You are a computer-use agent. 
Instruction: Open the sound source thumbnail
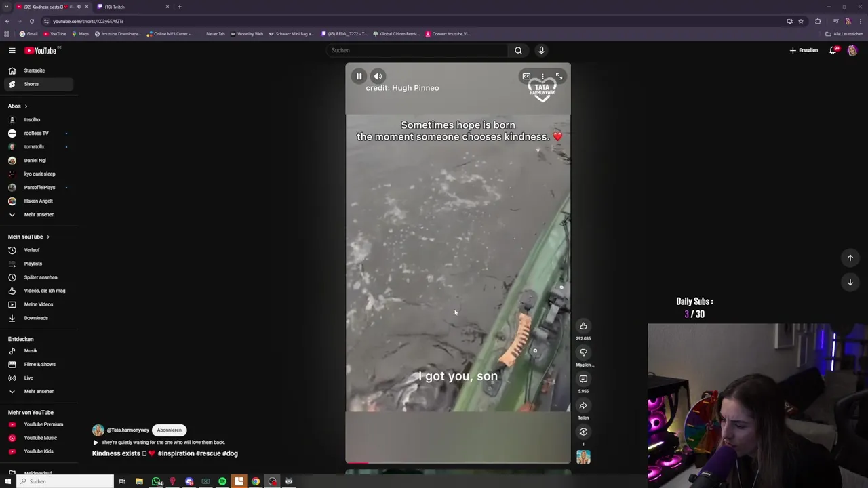(x=583, y=457)
